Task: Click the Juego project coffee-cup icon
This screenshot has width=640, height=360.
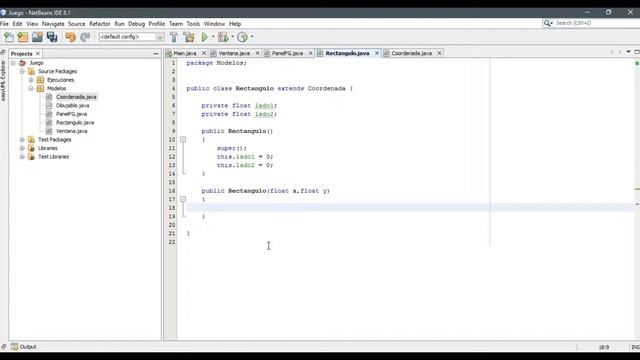Action: 22,63
